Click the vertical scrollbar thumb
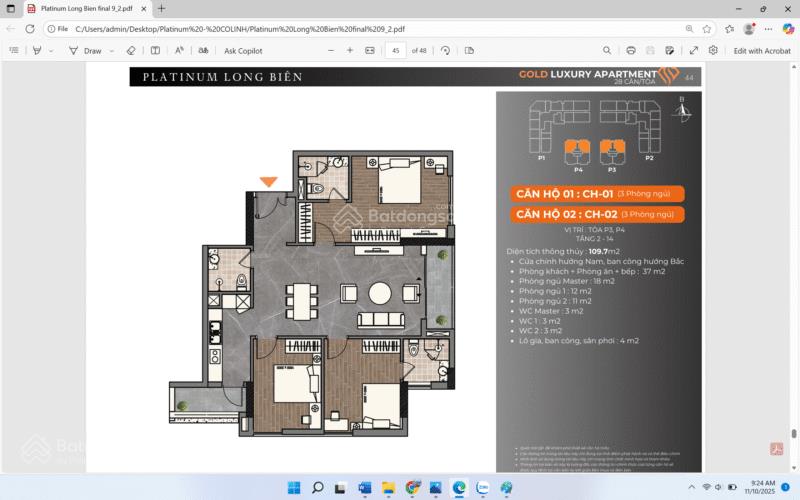 794,433
